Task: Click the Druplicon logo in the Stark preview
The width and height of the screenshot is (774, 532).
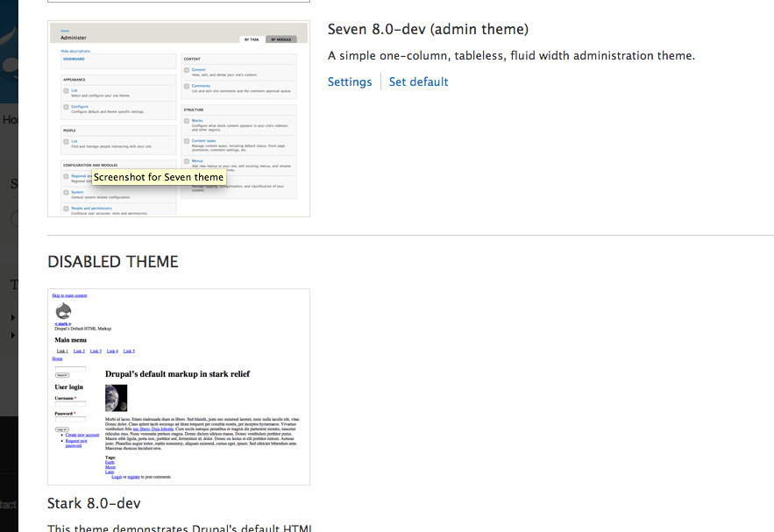Action: 63,310
